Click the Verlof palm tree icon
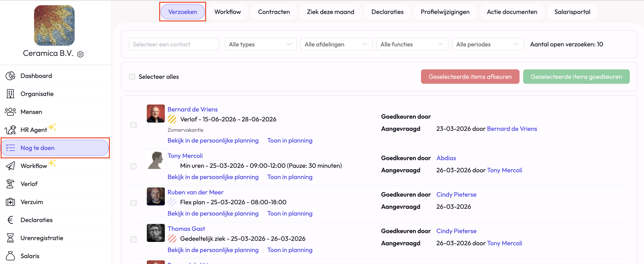 [x=10, y=184]
